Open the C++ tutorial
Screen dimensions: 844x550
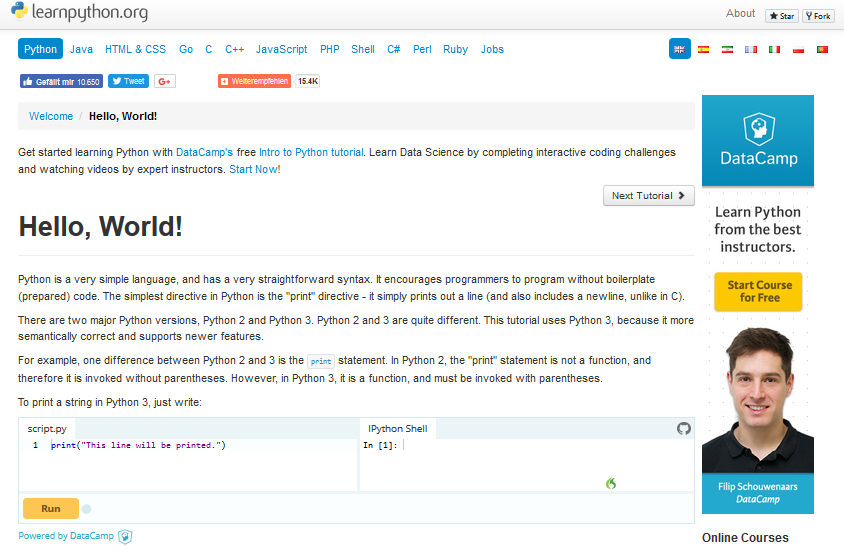pos(235,49)
